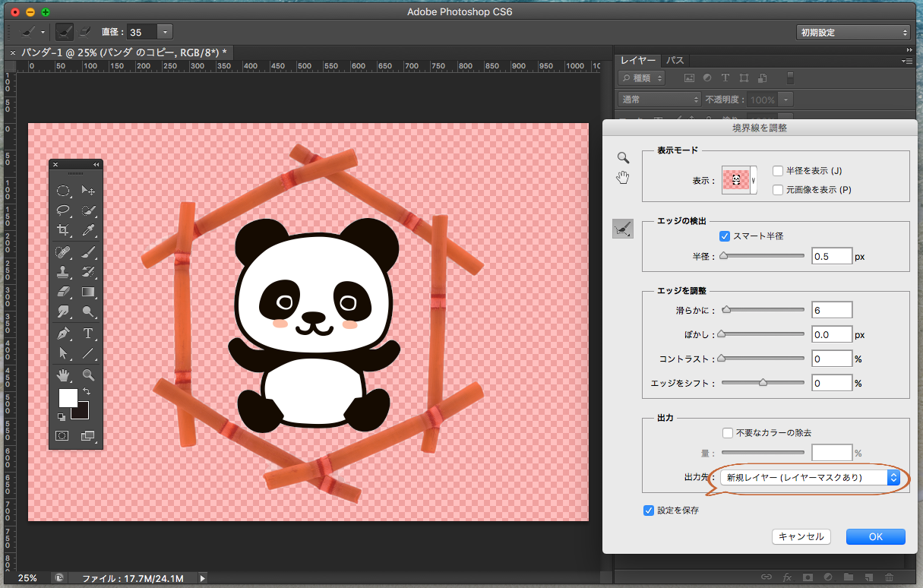Enable the 半径を表示 (J) checkbox
Screen dimensions: 923x588
click(x=778, y=171)
